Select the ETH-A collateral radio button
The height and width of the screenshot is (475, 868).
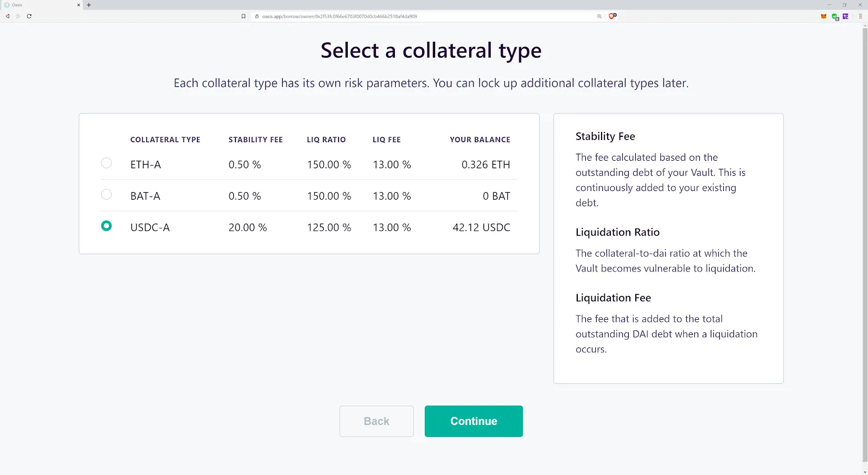(x=106, y=163)
